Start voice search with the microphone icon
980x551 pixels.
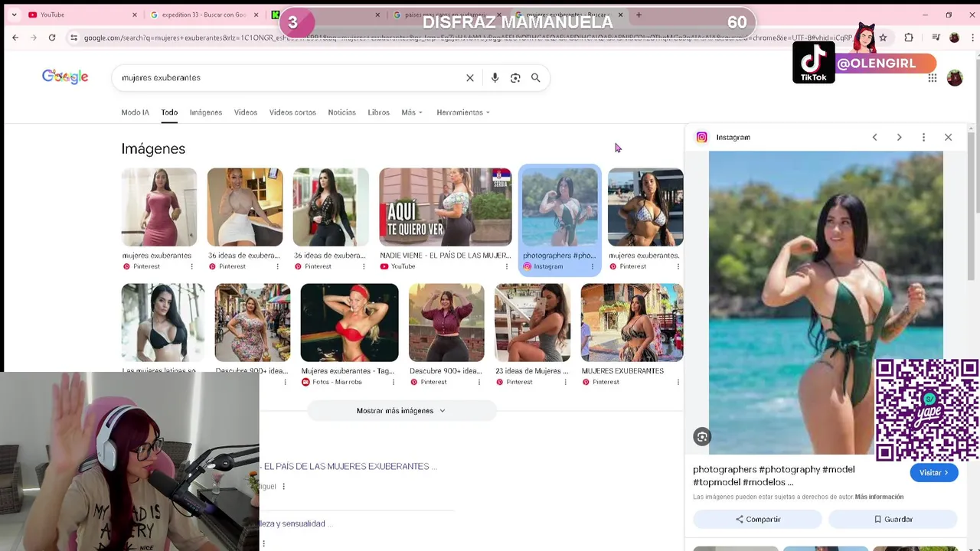pyautogui.click(x=495, y=78)
